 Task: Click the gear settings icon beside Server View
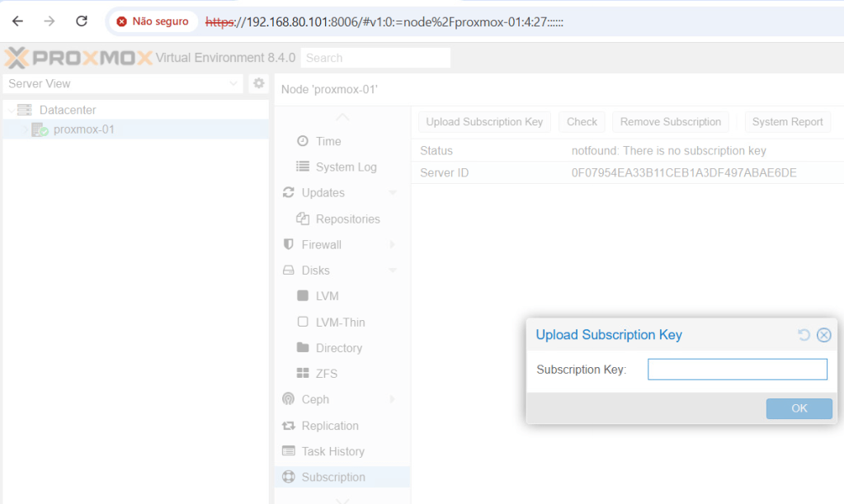(x=258, y=83)
